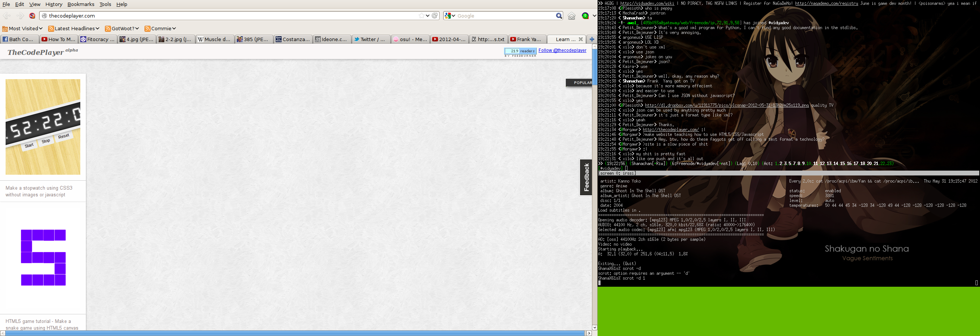This screenshot has width=980, height=336.
Task: Go to the Home page
Action: point(571,16)
